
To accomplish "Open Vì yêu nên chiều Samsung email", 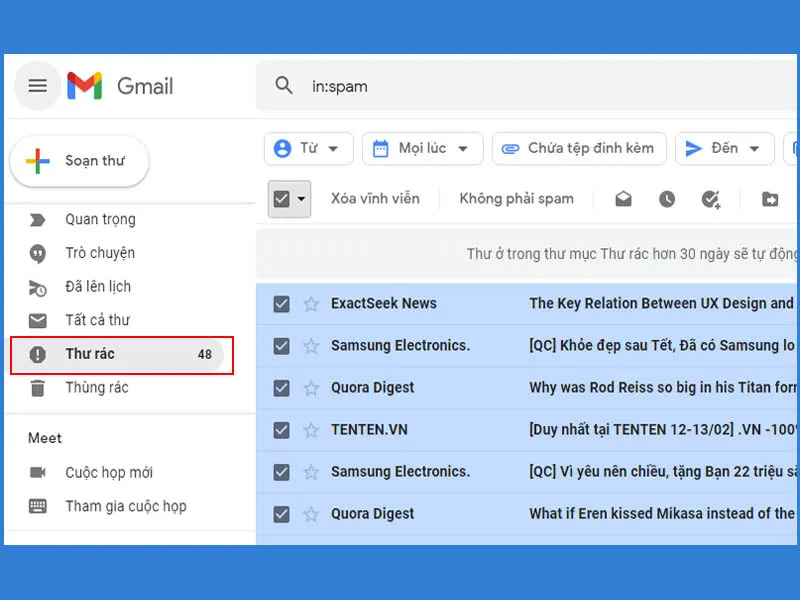I will [528, 472].
